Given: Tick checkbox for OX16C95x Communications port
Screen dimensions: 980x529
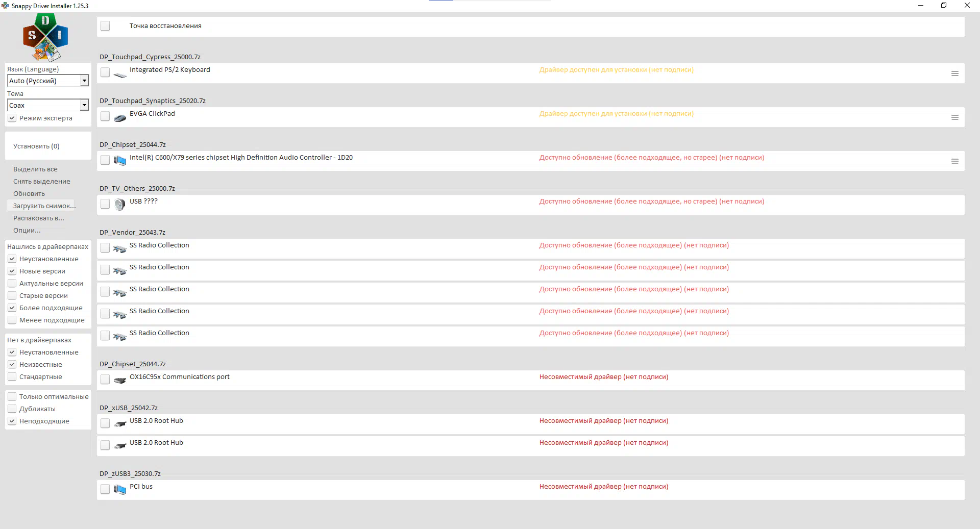Looking at the screenshot, I should (105, 380).
